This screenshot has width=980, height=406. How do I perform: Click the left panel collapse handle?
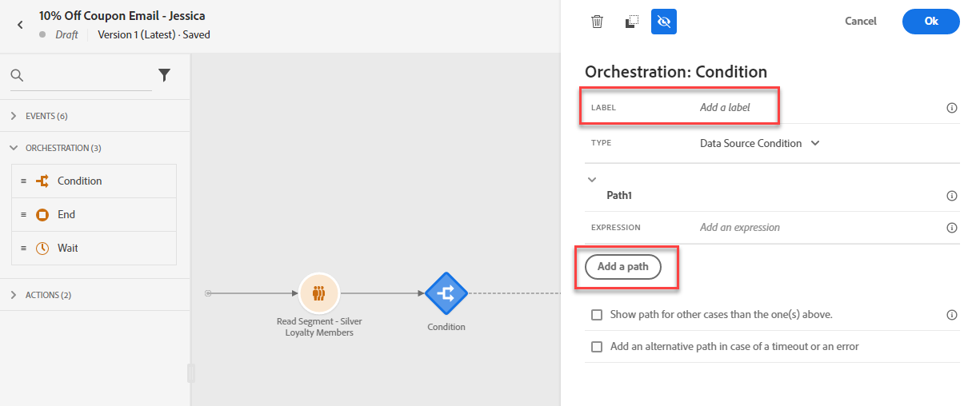[x=191, y=373]
